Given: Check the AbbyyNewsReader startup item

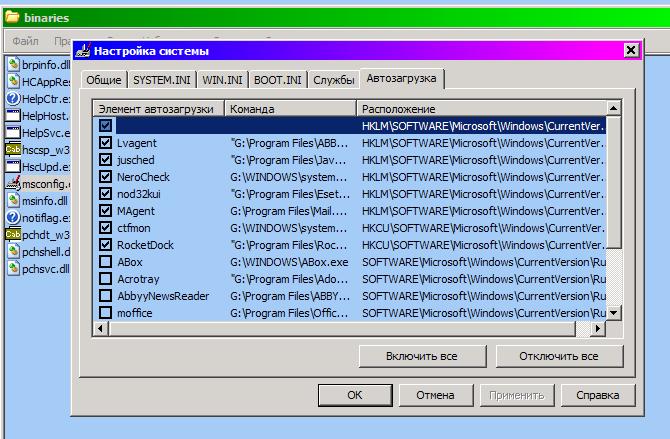Looking at the screenshot, I should (106, 295).
